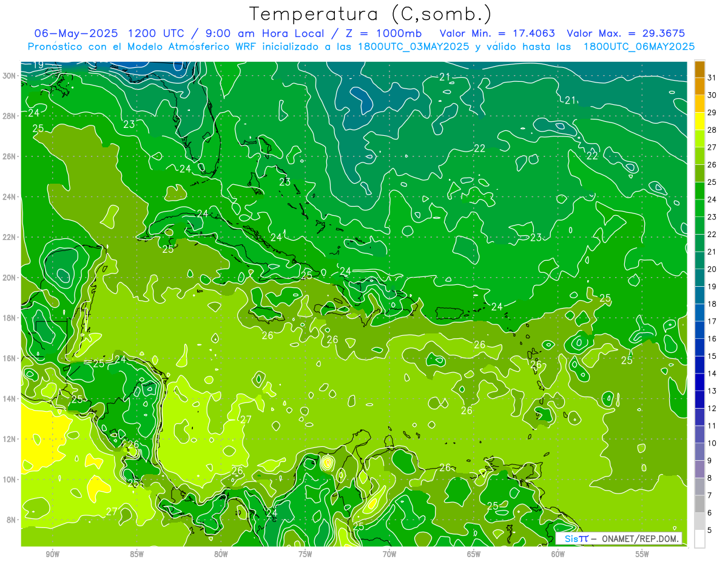The height and width of the screenshot is (562, 728).
Task: Click legend scale label "31"
Action: point(712,78)
